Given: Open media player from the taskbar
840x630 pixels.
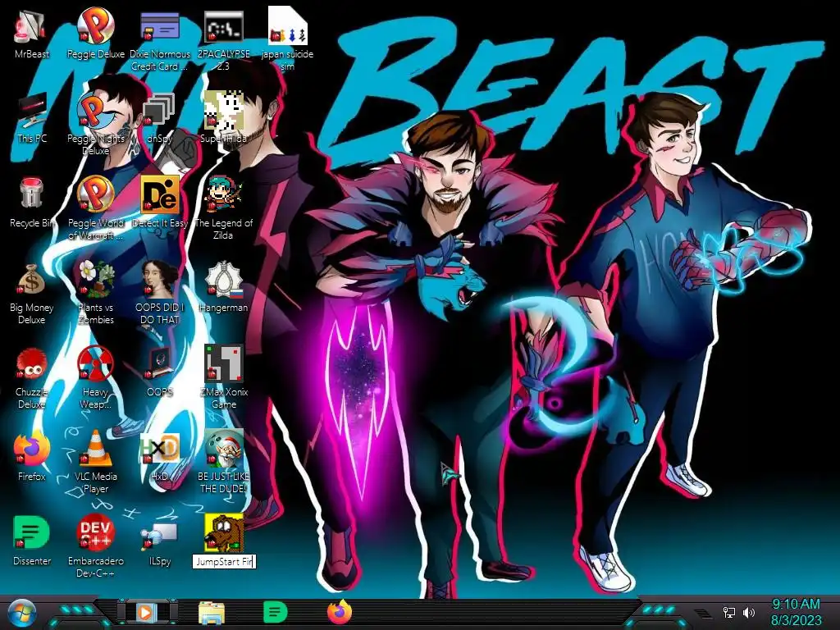Looking at the screenshot, I should coord(146,612).
